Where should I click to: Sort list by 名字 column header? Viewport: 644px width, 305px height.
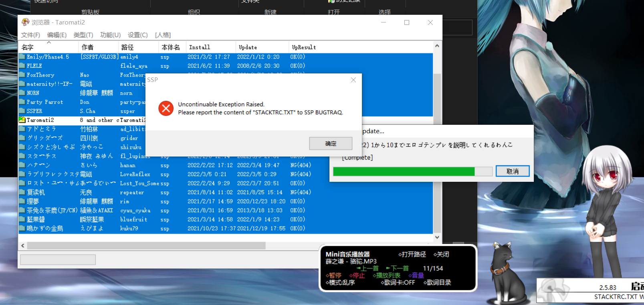coord(28,47)
